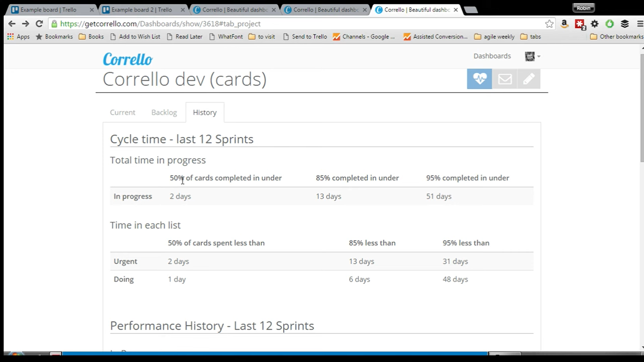Go back with browser back arrow
The height and width of the screenshot is (362, 644).
12,23
